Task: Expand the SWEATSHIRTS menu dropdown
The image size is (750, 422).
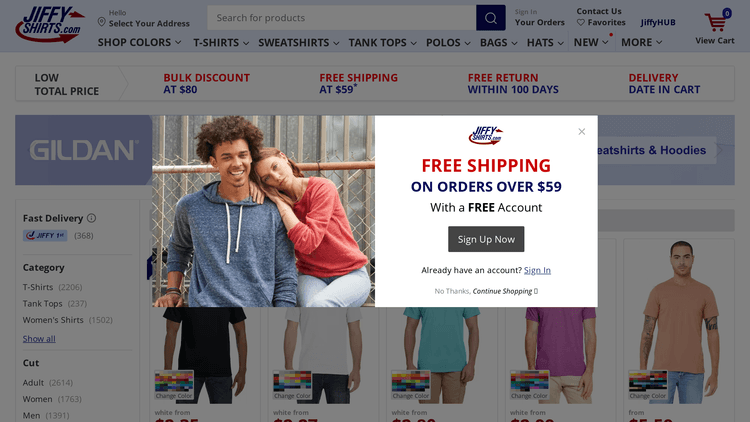Action: [298, 43]
